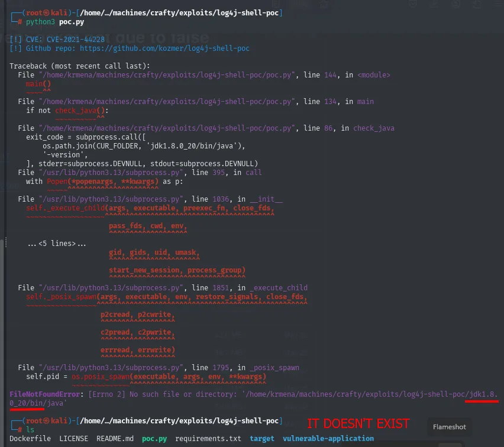Click 'errread, errwrite)' argument line
The height and width of the screenshot is (447, 504).
pos(138,350)
